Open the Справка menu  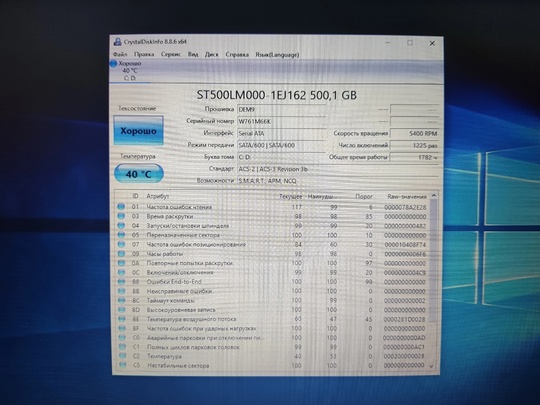[237, 54]
